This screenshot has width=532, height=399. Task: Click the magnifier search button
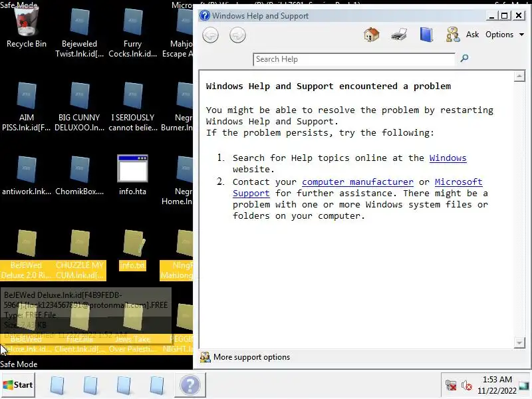click(x=464, y=59)
